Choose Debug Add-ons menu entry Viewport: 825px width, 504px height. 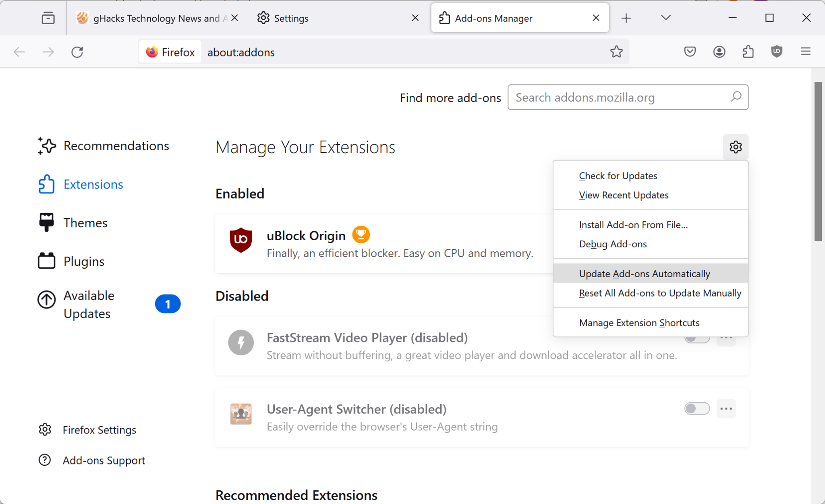click(651, 244)
